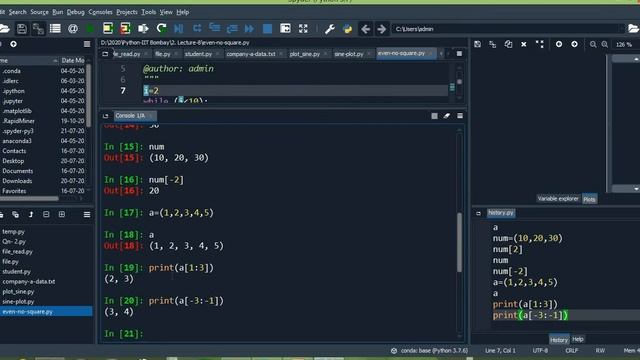Click Remove all variables eraser icon

click(447, 116)
